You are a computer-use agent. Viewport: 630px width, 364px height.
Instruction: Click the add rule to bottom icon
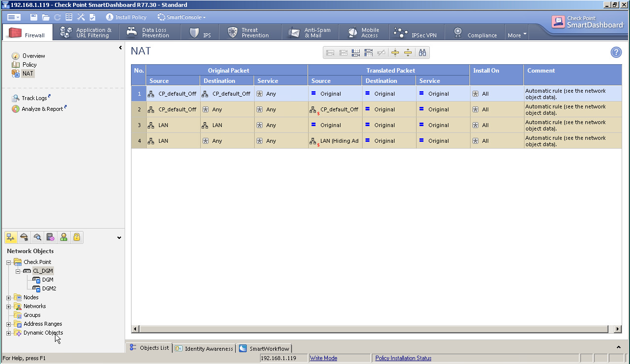(356, 52)
